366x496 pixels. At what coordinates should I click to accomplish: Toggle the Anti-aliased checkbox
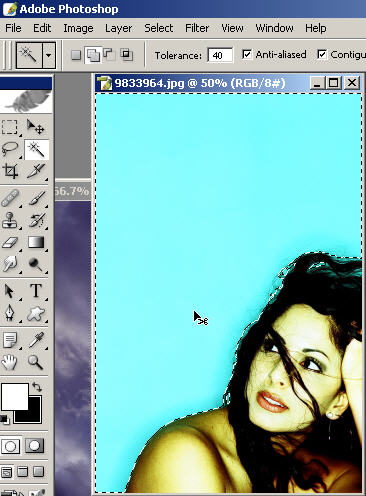click(247, 54)
